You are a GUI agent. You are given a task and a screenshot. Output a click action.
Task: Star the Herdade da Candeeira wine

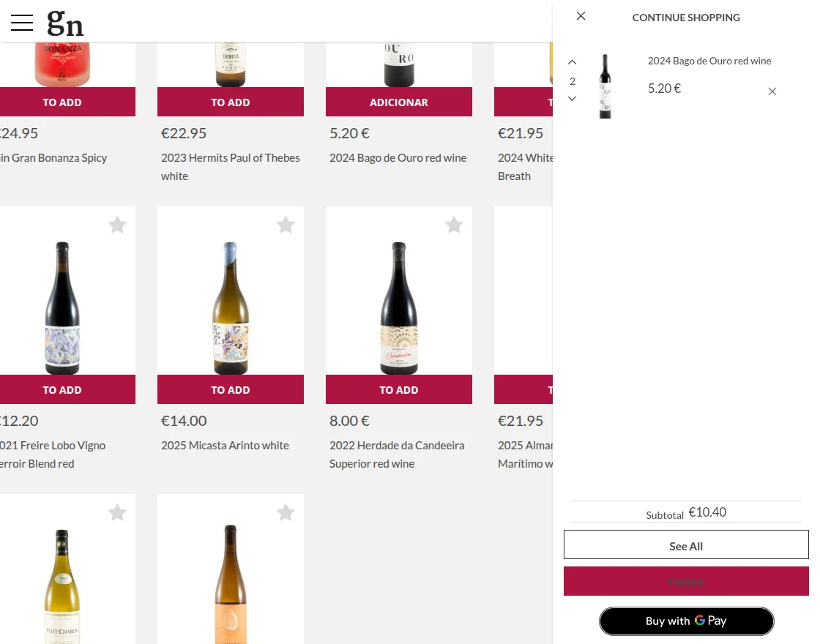[x=454, y=225]
